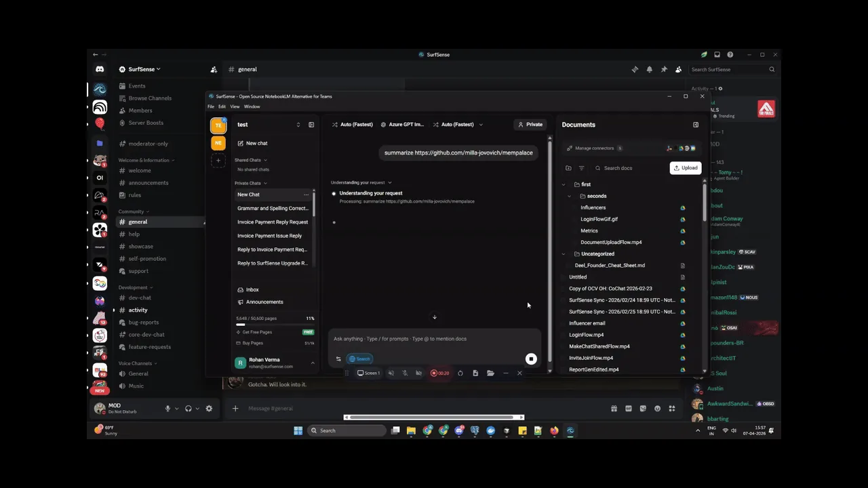Switch to dev-chat Discord channel

pos(140,298)
